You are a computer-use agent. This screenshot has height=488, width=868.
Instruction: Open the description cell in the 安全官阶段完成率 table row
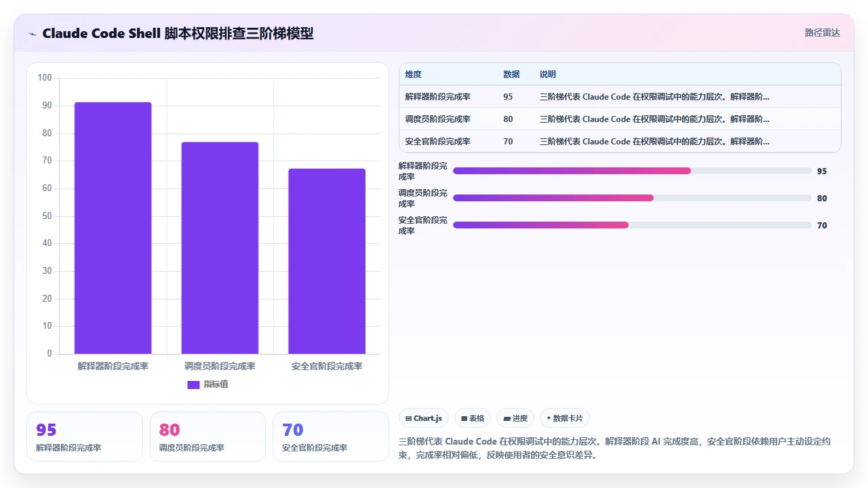pos(654,142)
